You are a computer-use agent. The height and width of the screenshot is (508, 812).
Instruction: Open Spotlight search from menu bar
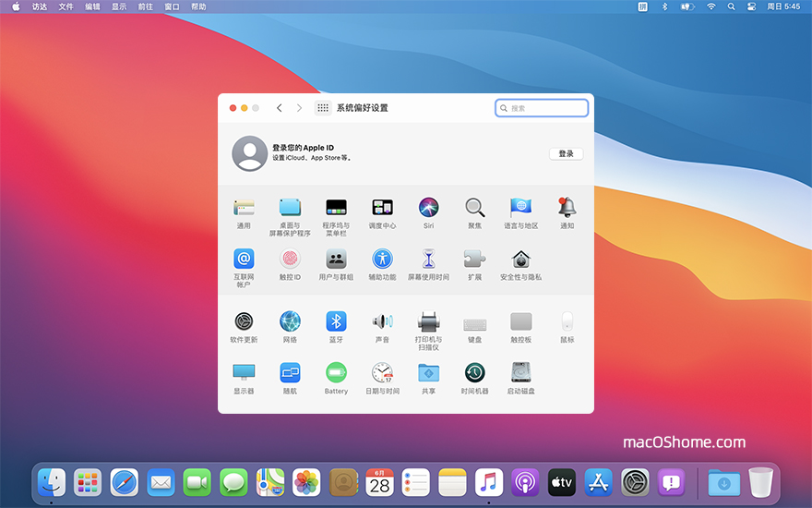click(731, 6)
